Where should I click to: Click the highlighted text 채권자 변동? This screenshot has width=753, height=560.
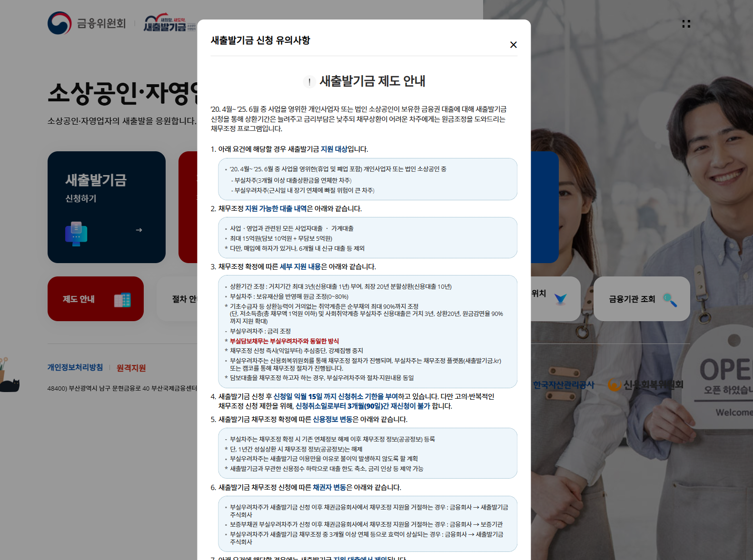pos(329,487)
